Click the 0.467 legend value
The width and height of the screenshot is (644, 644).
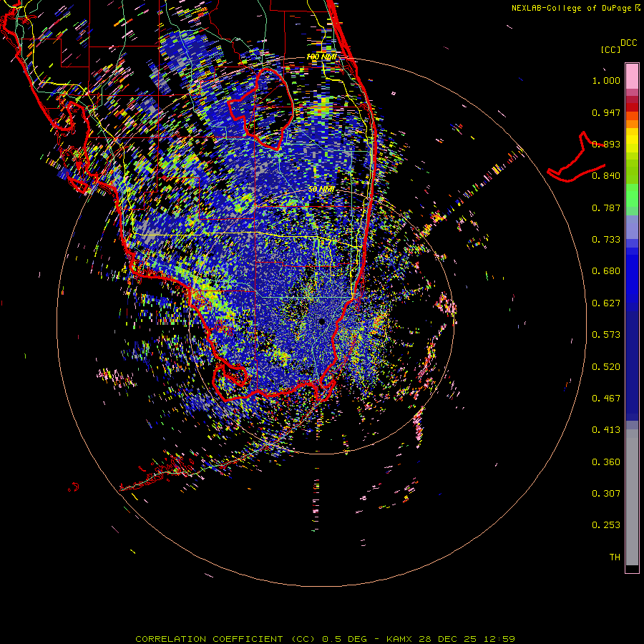coord(606,399)
